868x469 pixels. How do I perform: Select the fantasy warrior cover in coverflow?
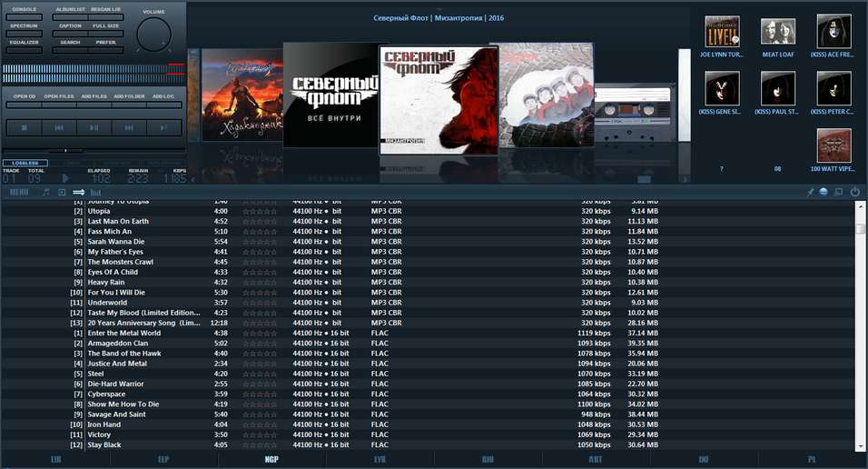pos(242,95)
